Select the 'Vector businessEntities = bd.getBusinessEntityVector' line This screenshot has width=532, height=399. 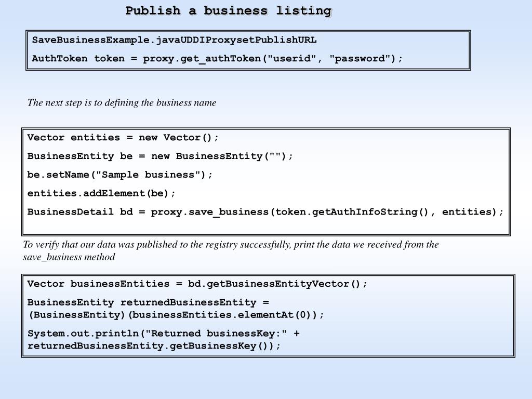pyautogui.click(x=197, y=284)
